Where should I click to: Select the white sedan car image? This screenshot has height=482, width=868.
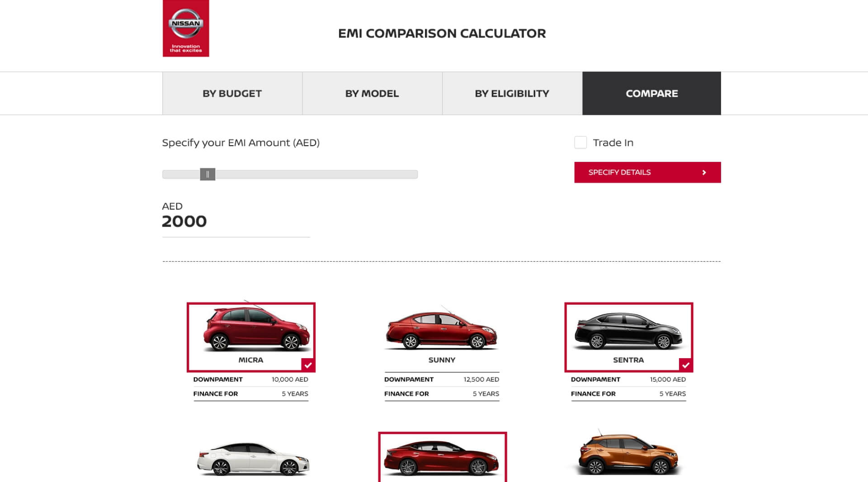[x=253, y=459]
